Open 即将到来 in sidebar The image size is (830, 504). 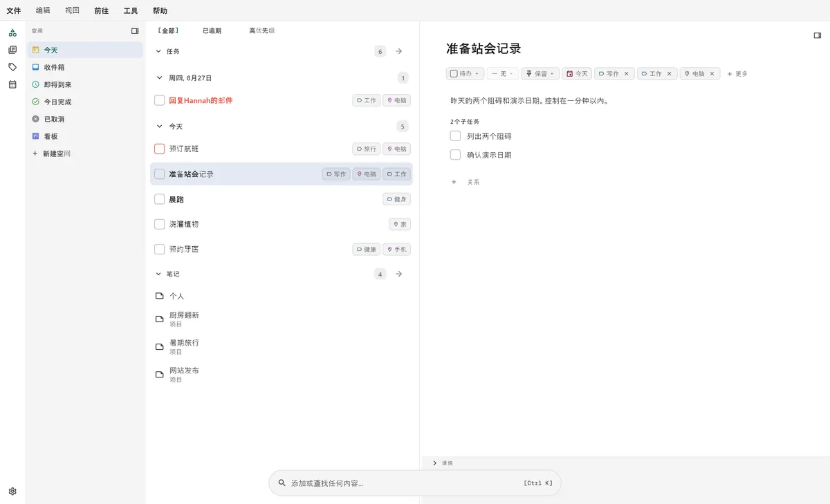(x=85, y=84)
